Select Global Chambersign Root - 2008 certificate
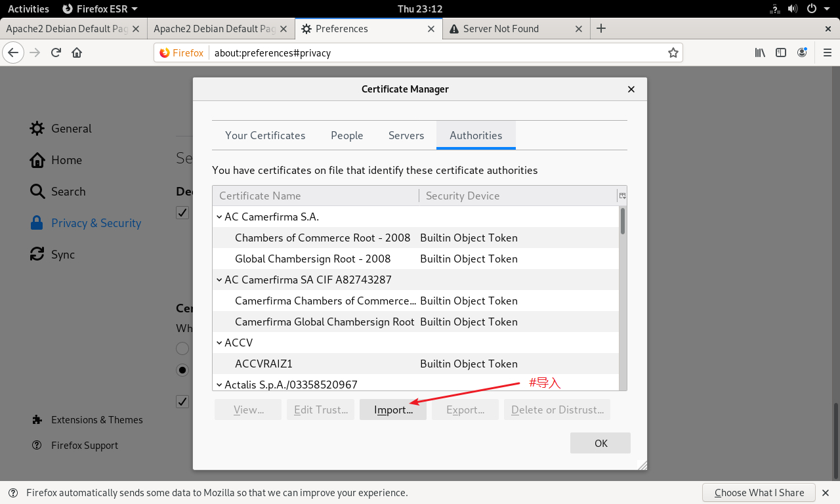This screenshot has width=840, height=504. 416,259
